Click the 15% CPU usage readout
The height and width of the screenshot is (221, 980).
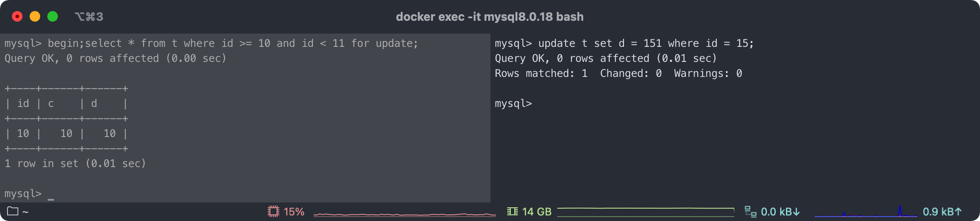pyautogui.click(x=294, y=212)
